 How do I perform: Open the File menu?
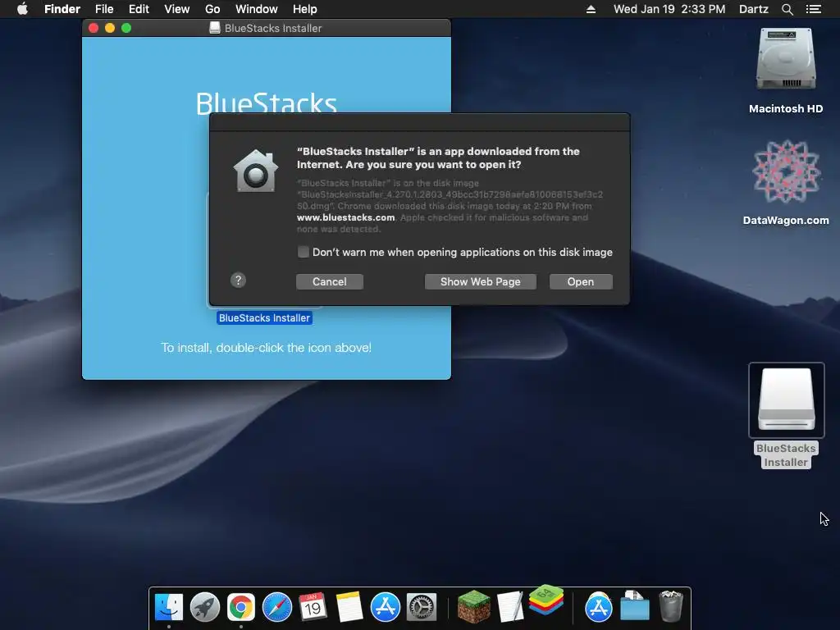click(104, 9)
